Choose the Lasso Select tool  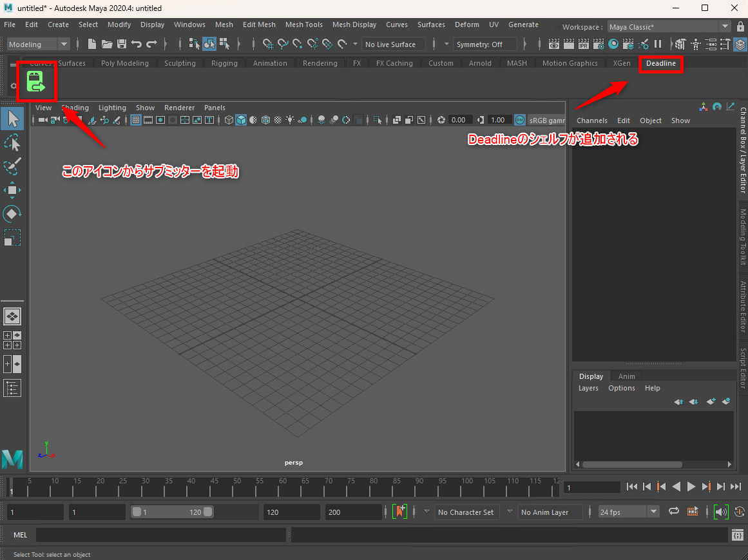(x=13, y=142)
